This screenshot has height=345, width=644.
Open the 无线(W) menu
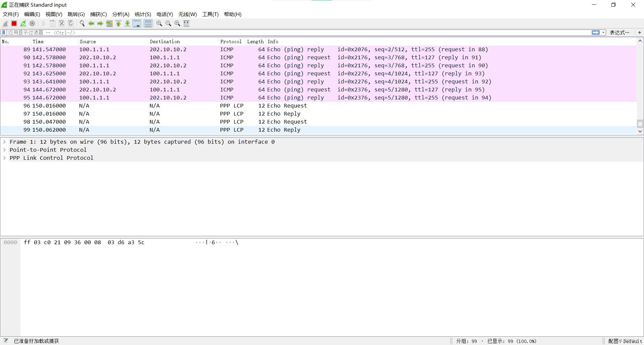(x=187, y=14)
